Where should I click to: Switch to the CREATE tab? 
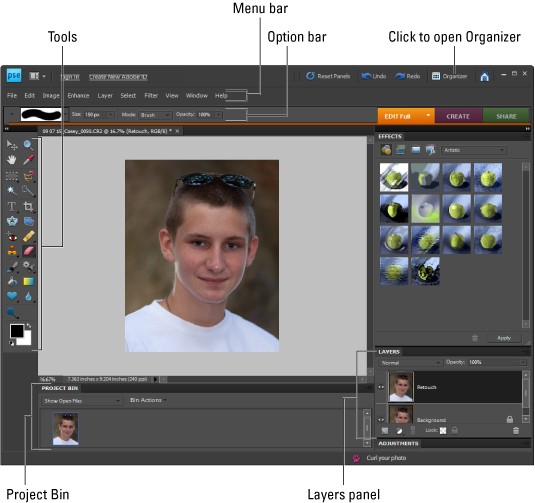pos(458,116)
